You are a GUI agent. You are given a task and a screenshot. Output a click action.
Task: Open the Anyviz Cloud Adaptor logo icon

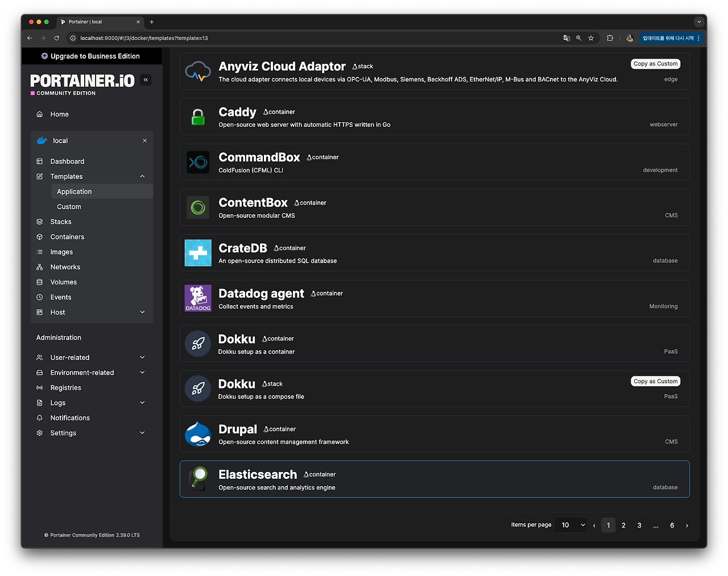pos(198,72)
